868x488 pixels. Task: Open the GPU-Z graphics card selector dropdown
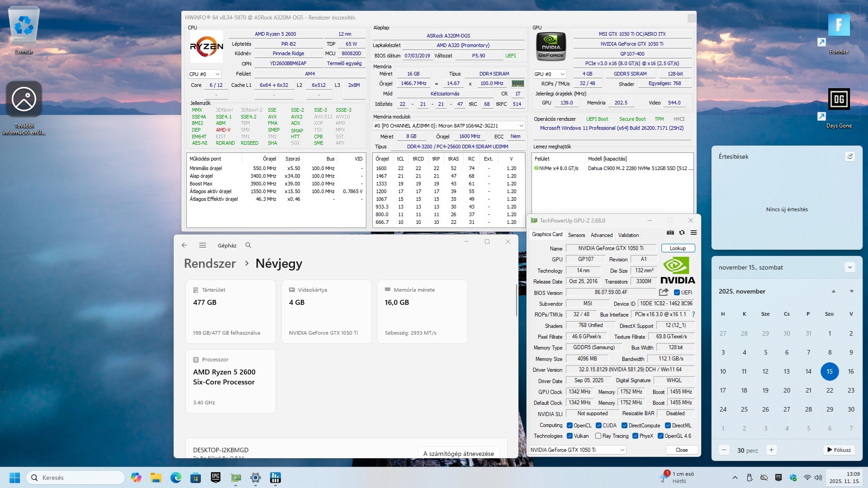[578, 450]
